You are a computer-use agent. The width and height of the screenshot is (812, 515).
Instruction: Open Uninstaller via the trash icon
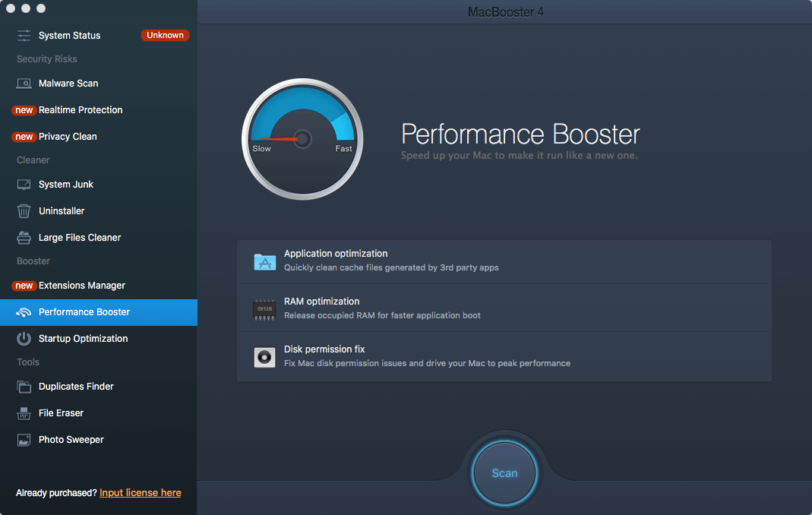point(24,211)
